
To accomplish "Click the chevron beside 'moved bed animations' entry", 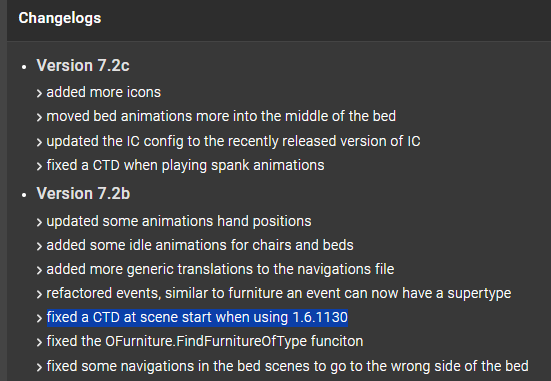I will [x=39, y=117].
